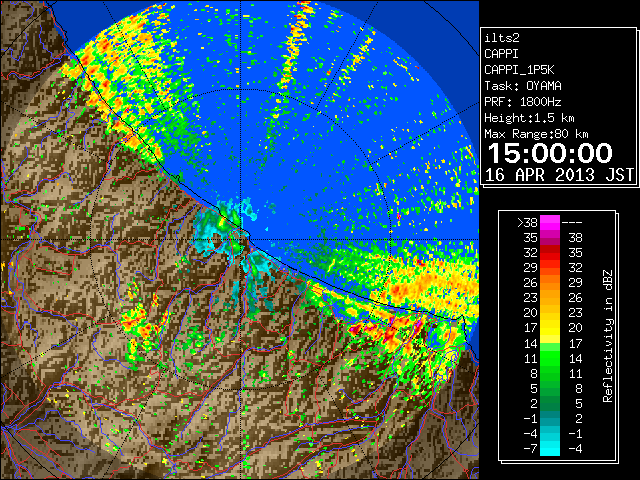Click the 'Height:1.5 km' line
Image resolution: width=640 pixels, height=480 pixels.
pos(529,118)
